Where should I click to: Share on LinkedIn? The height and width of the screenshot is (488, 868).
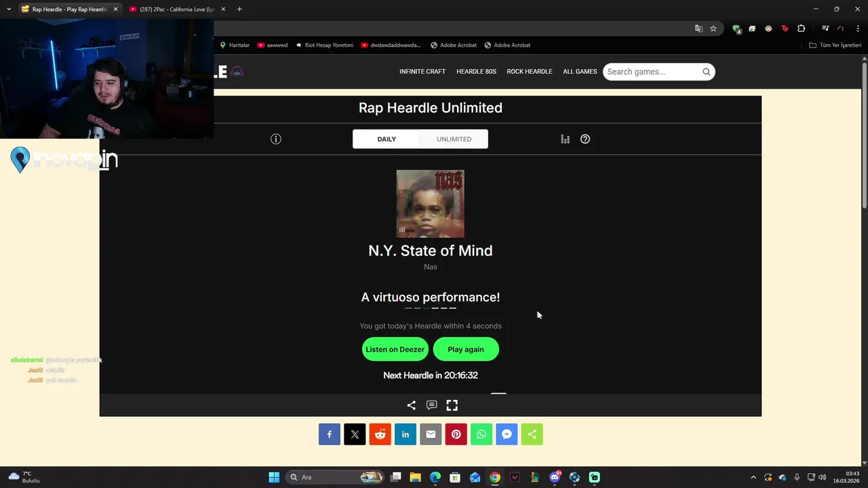406,434
